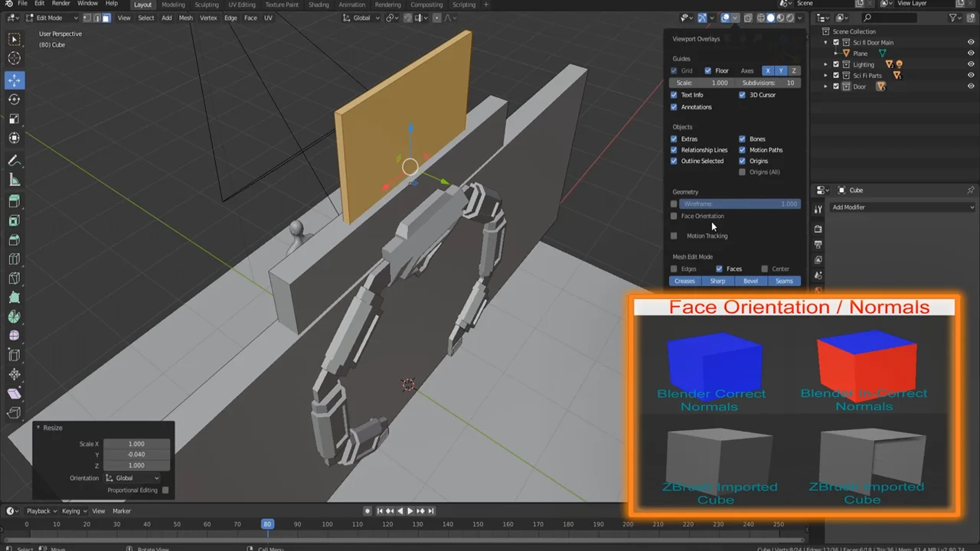
Task: Click the Seams button under Mesh Edit Mode
Action: point(783,281)
